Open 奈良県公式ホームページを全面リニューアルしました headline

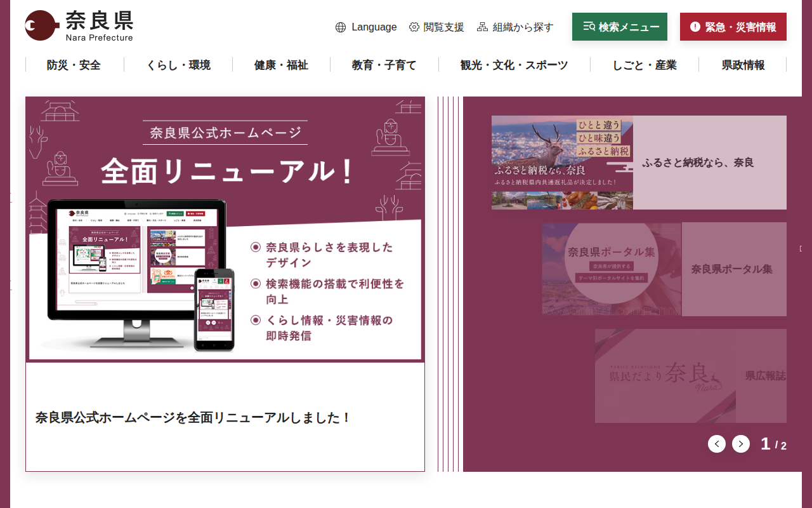coord(193,418)
